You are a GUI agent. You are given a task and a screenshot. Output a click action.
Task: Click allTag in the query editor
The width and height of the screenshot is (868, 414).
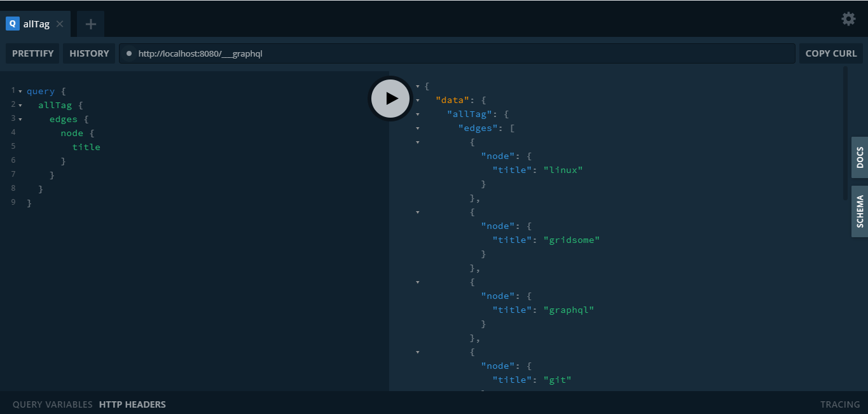click(x=55, y=105)
